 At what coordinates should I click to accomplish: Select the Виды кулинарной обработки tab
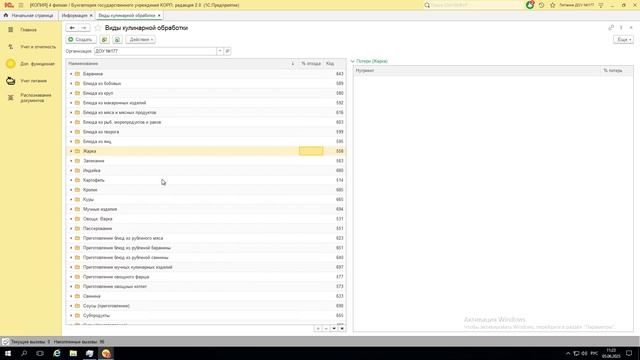127,16
